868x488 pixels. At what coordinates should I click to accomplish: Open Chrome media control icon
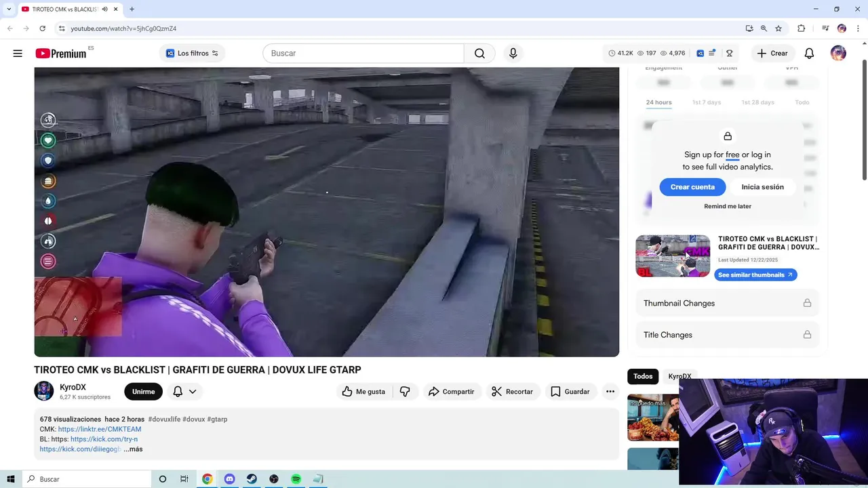pos(825,28)
